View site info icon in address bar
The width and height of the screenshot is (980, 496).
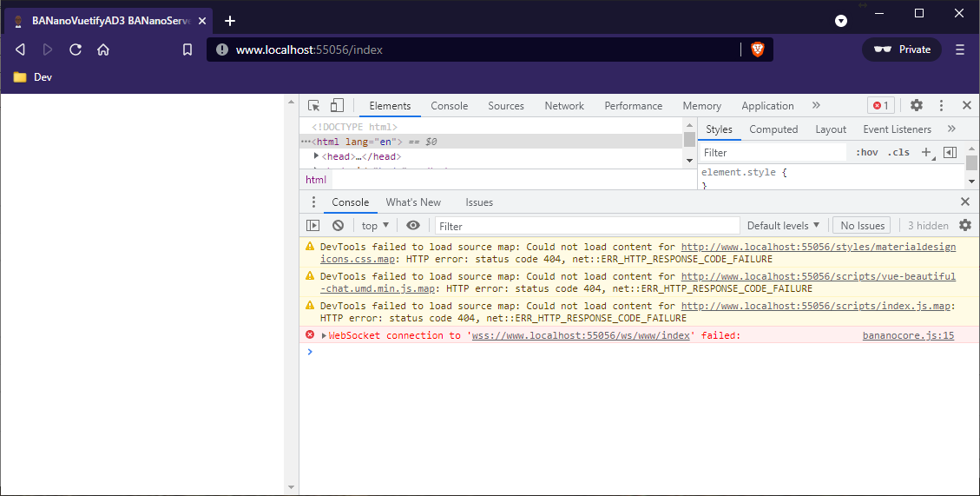click(x=222, y=50)
